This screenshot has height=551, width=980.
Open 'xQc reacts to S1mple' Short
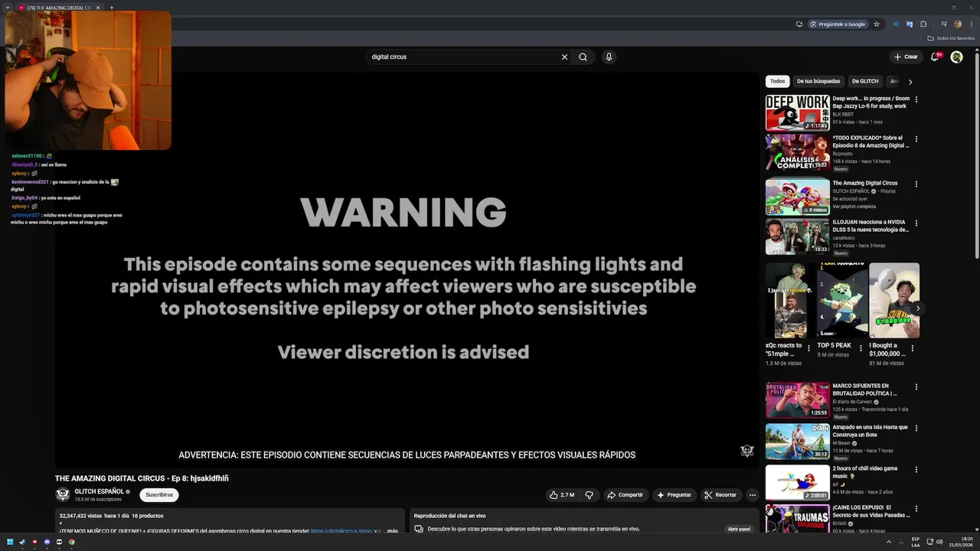(790, 301)
